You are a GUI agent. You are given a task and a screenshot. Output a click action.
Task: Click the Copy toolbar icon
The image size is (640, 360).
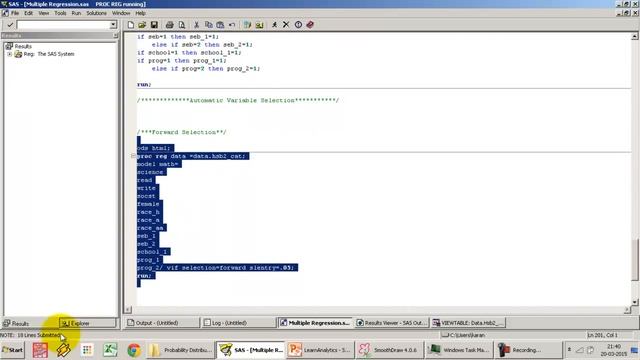point(208,25)
